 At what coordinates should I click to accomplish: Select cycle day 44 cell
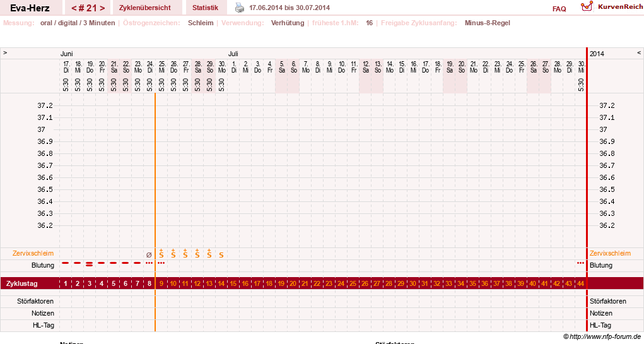pos(580,283)
